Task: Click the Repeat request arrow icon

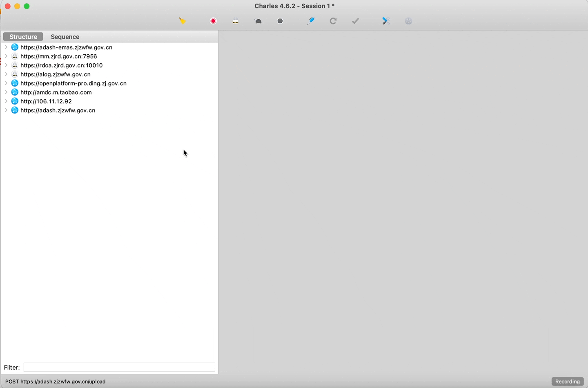Action: pos(333,21)
